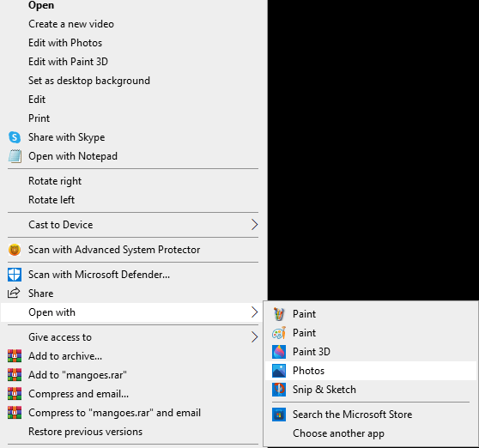Click the Paint 3D icon in submenu
The width and height of the screenshot is (479, 448).
pyautogui.click(x=279, y=352)
